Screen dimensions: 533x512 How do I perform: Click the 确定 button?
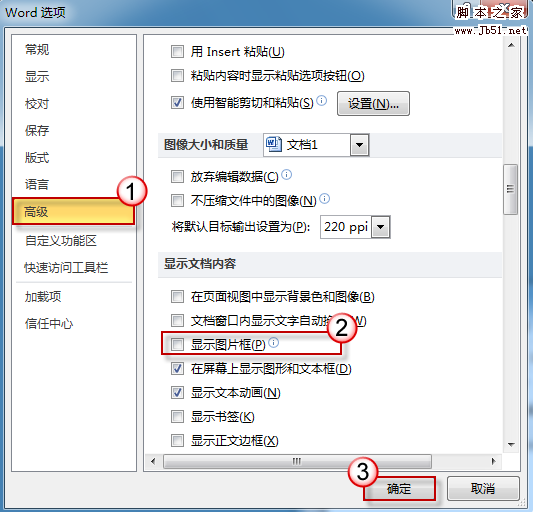click(x=399, y=489)
